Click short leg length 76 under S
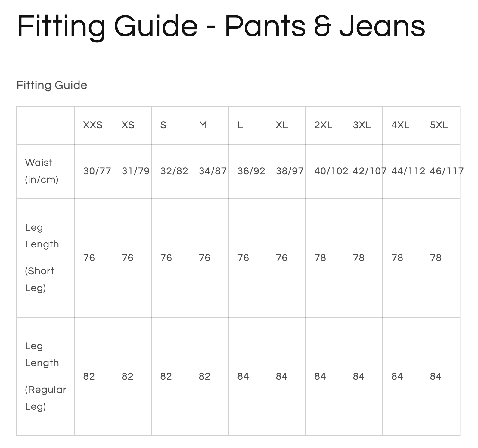This screenshot has height=448, width=478. [x=166, y=258]
